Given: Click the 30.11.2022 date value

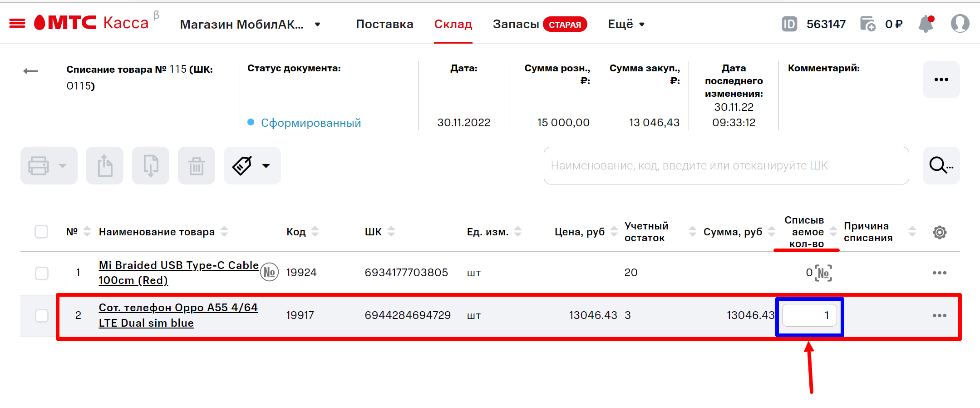Looking at the screenshot, I should pyautogui.click(x=464, y=123).
